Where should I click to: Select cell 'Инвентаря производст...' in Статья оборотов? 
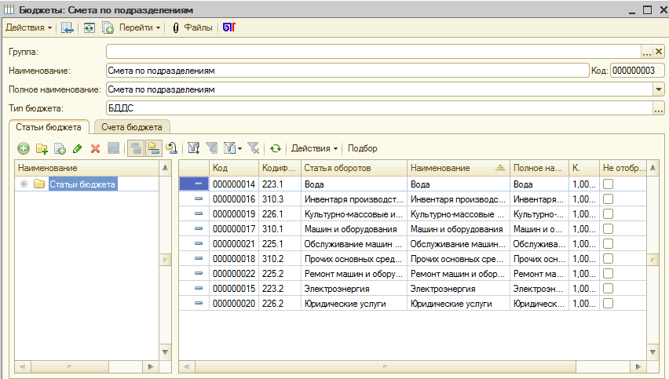(x=354, y=199)
